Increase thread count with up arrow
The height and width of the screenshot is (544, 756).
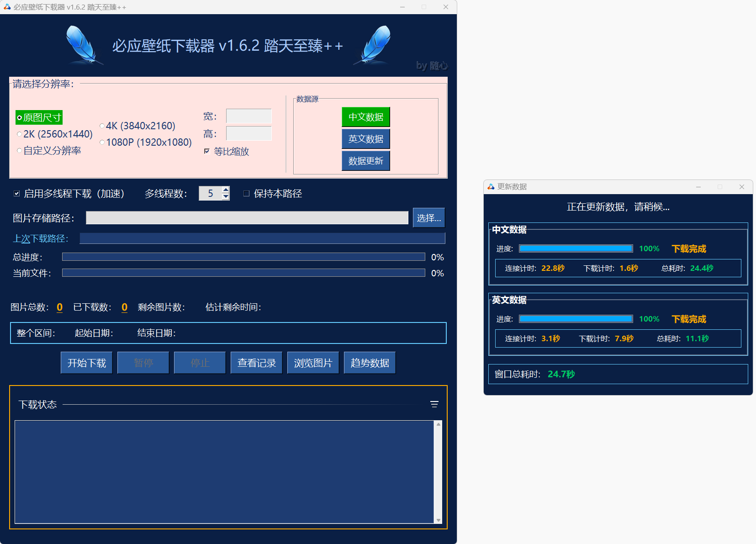pos(226,190)
